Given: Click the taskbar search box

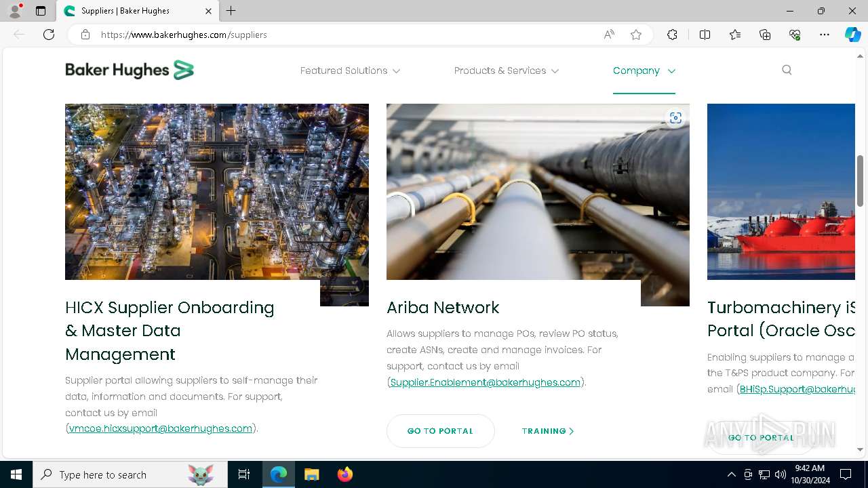Looking at the screenshot, I should (130, 474).
